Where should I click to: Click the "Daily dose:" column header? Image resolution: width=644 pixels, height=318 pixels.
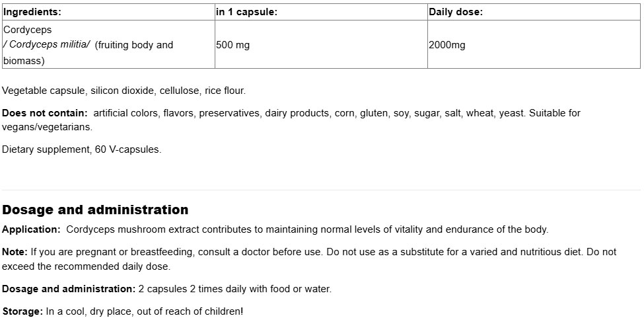point(456,12)
